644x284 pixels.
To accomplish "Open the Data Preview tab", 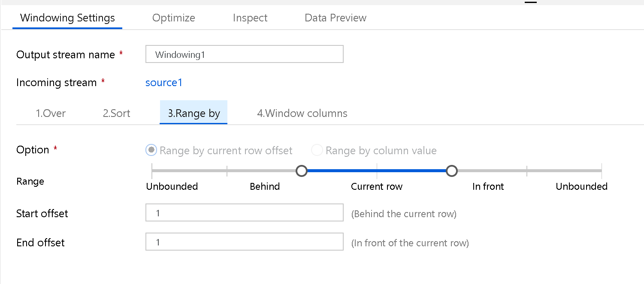I will pyautogui.click(x=335, y=18).
